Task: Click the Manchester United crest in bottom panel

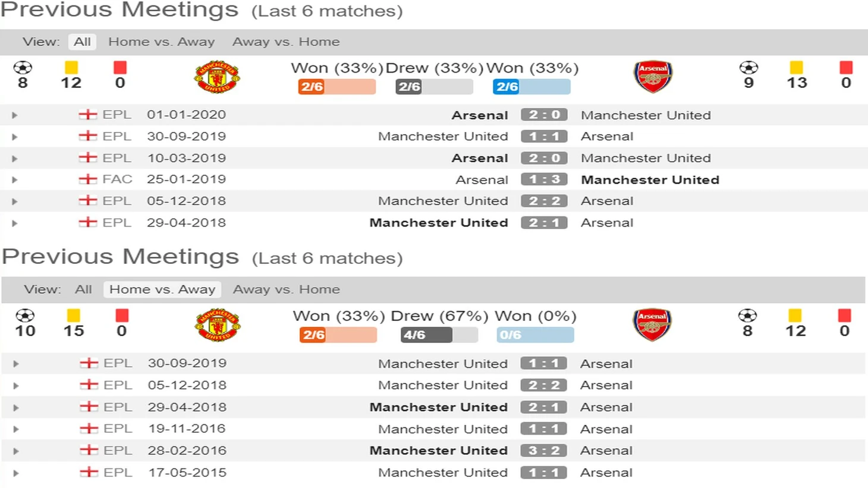Action: (x=218, y=325)
